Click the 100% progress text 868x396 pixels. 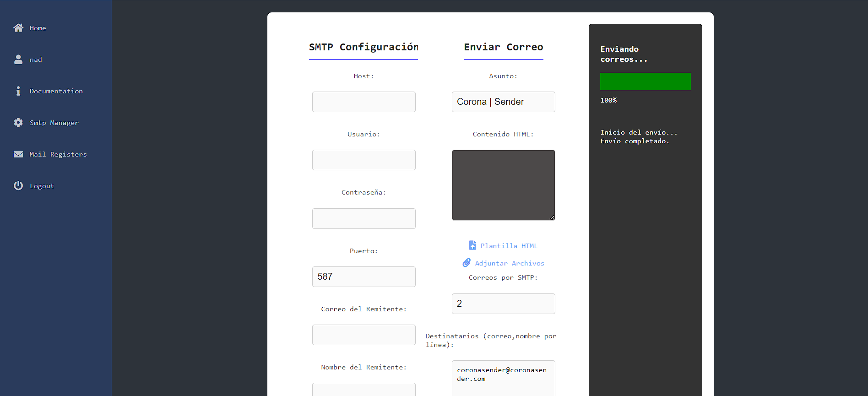(x=608, y=100)
